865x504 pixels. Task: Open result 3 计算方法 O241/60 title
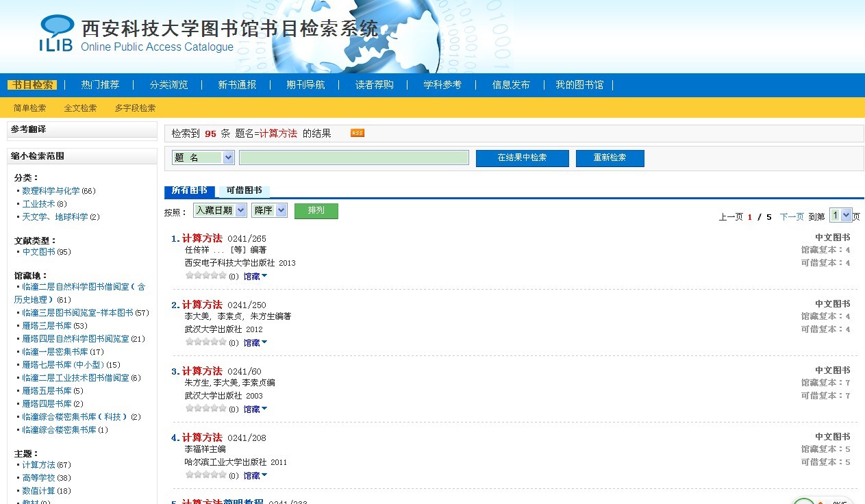click(x=202, y=371)
